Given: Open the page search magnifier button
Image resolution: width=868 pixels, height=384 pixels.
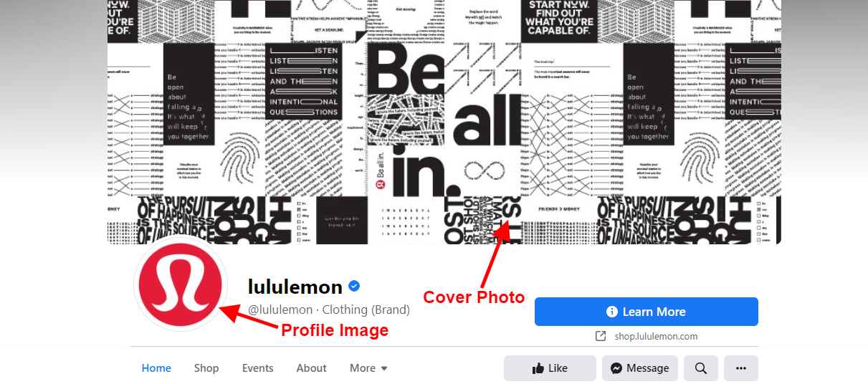Looking at the screenshot, I should tap(701, 368).
